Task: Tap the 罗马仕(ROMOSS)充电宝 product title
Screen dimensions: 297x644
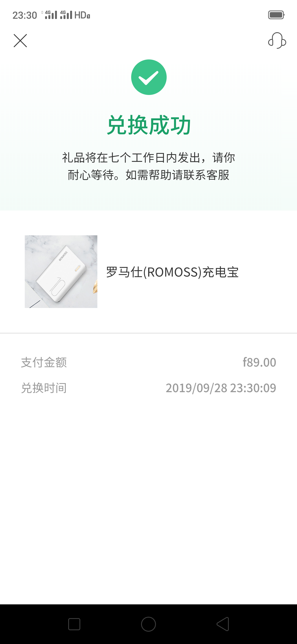Action: coord(172,272)
